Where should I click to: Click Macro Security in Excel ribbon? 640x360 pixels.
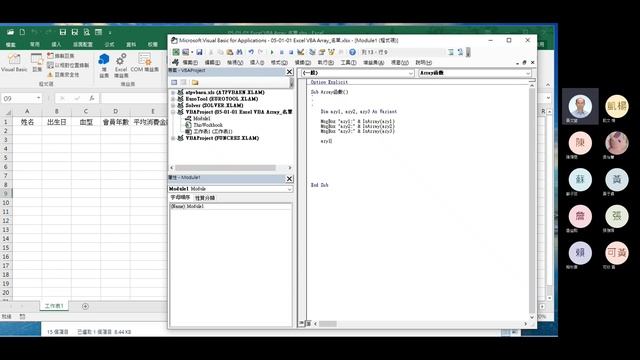coord(63,75)
